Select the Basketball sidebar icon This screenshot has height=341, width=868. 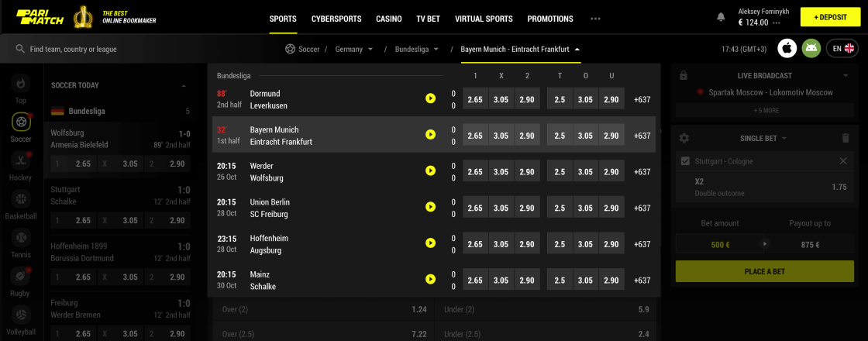click(20, 199)
